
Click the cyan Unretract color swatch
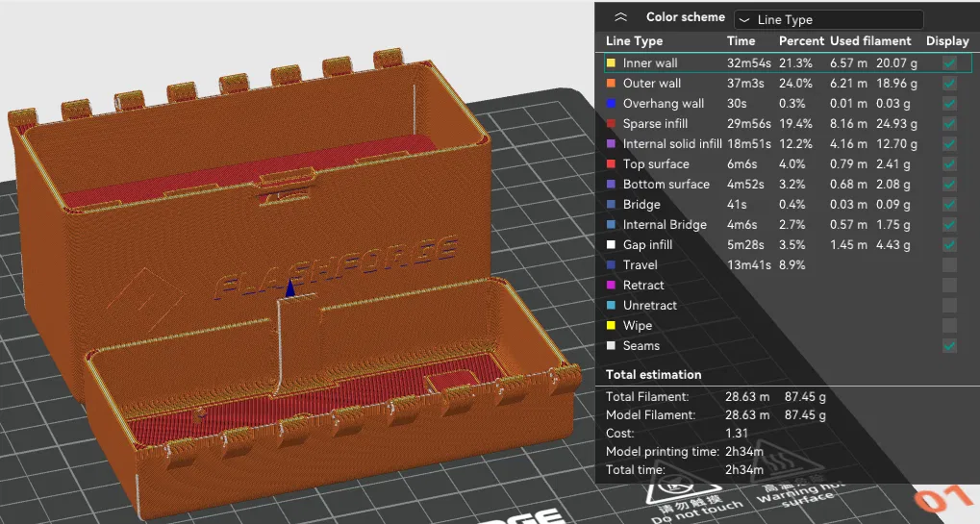pyautogui.click(x=612, y=306)
